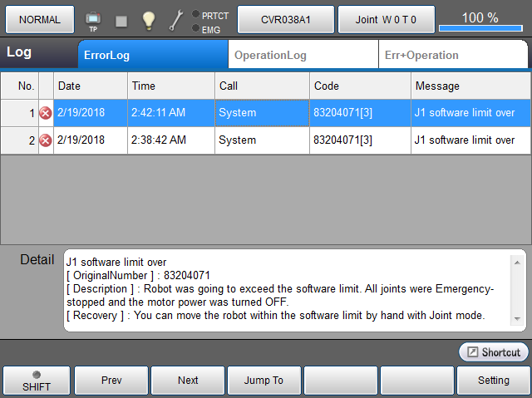Open the Shortcut menu

494,352
